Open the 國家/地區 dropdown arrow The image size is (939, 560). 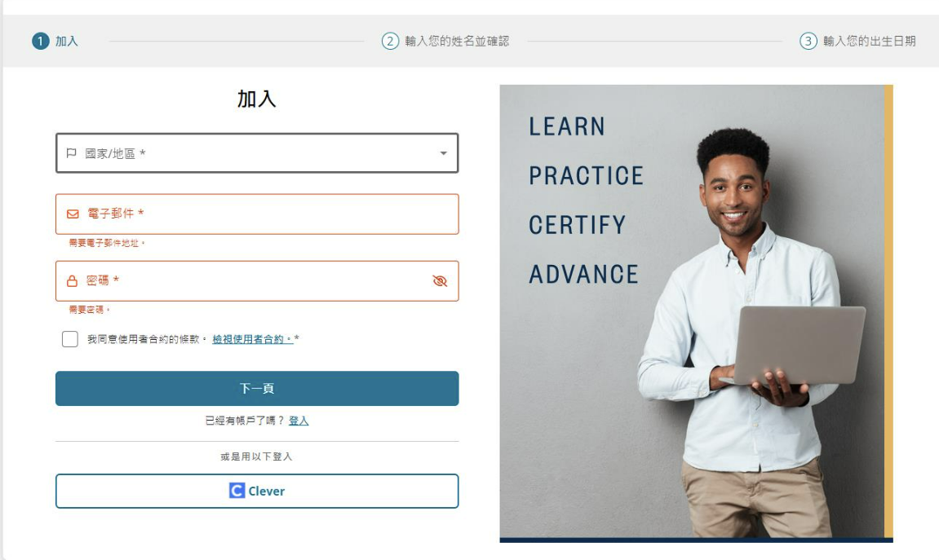443,153
